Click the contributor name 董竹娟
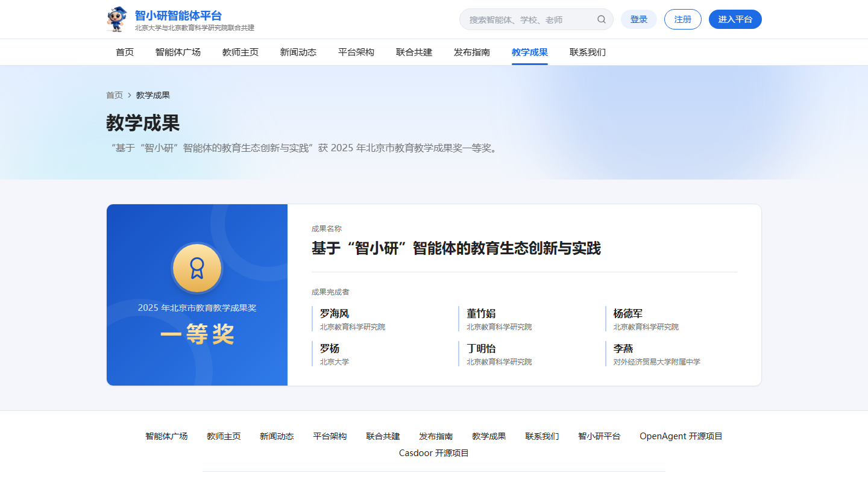The image size is (868, 482). [481, 313]
